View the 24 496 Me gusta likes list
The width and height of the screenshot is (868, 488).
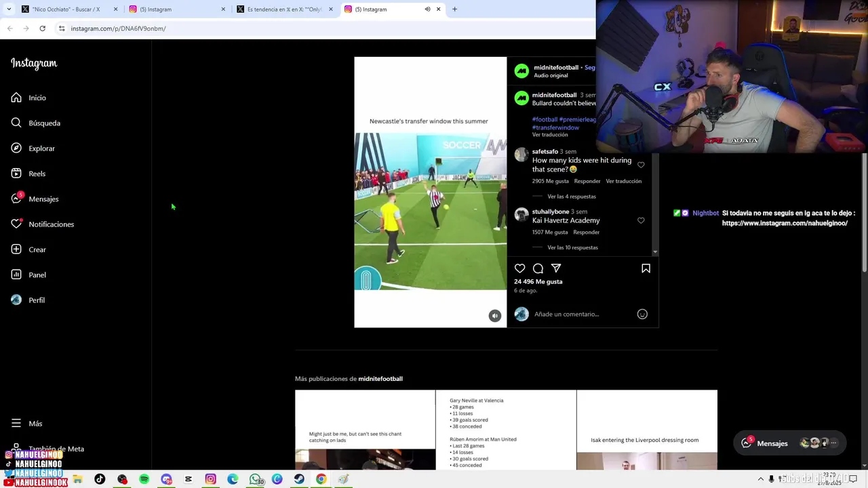(538, 281)
